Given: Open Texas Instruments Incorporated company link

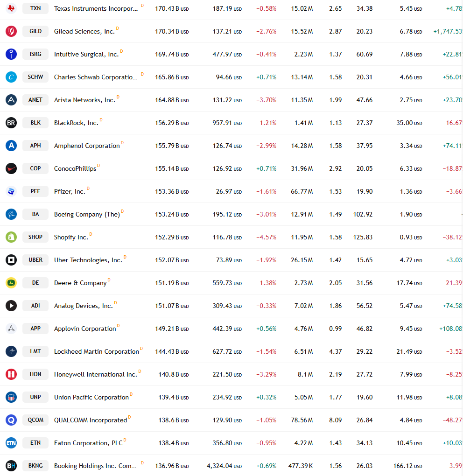Looking at the screenshot, I should (x=96, y=8).
